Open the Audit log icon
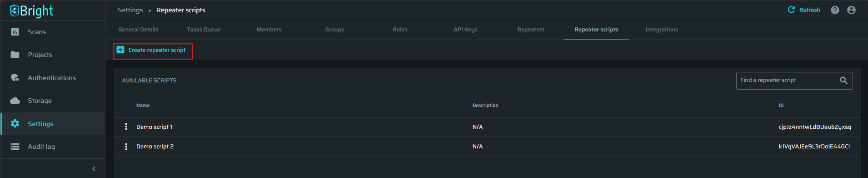The height and width of the screenshot is (178, 868). (15, 147)
